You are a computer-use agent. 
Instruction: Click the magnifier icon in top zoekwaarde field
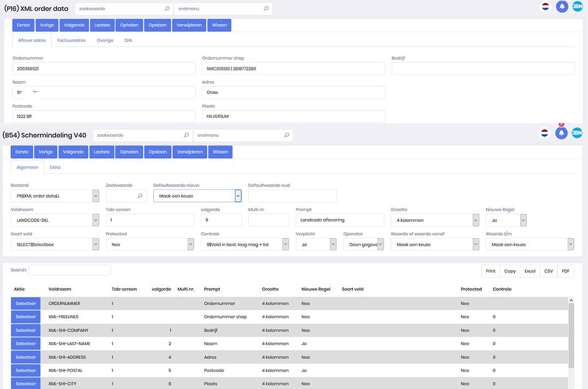click(167, 9)
